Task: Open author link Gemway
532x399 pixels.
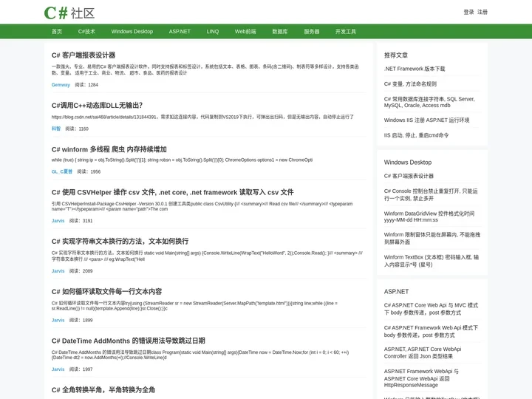Action: [61, 85]
